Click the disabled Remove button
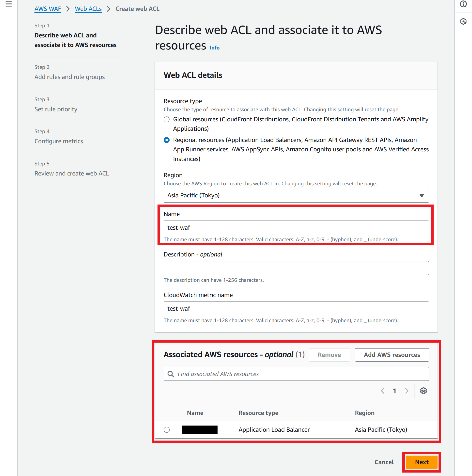472x476 pixels. point(329,355)
